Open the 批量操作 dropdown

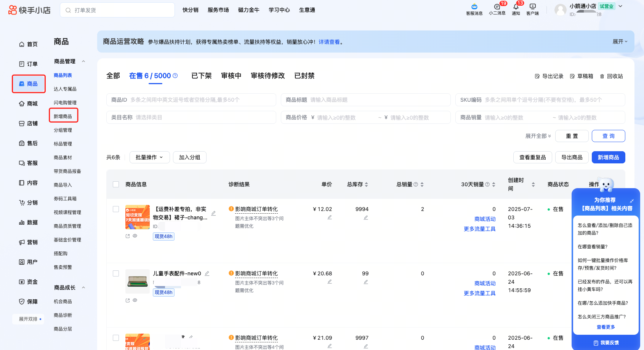[x=149, y=157]
